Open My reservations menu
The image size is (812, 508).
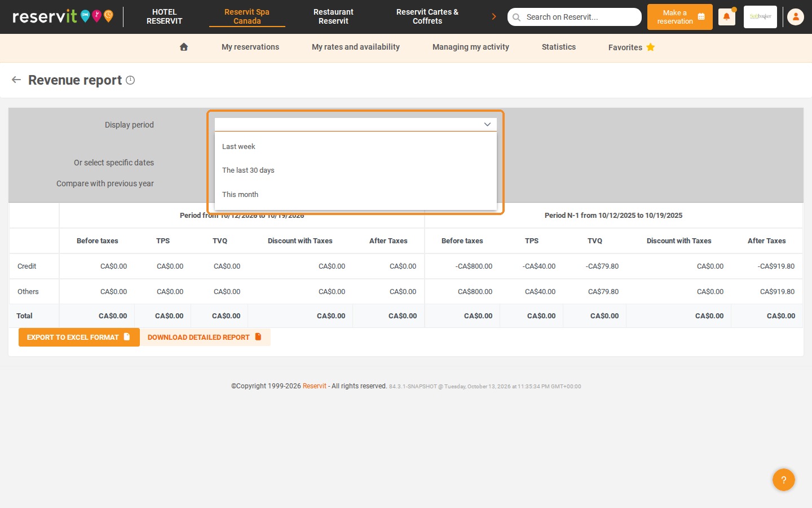tap(250, 47)
